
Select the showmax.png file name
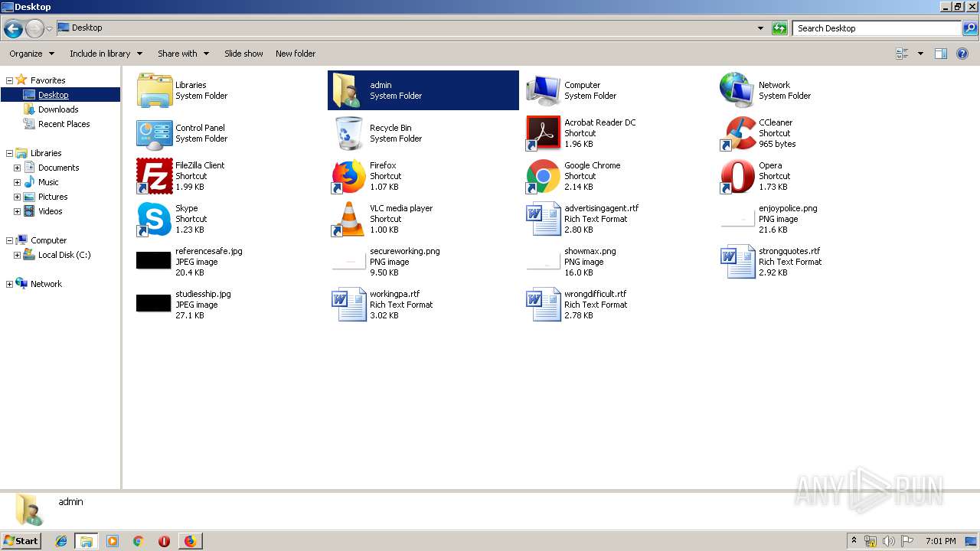click(x=590, y=251)
